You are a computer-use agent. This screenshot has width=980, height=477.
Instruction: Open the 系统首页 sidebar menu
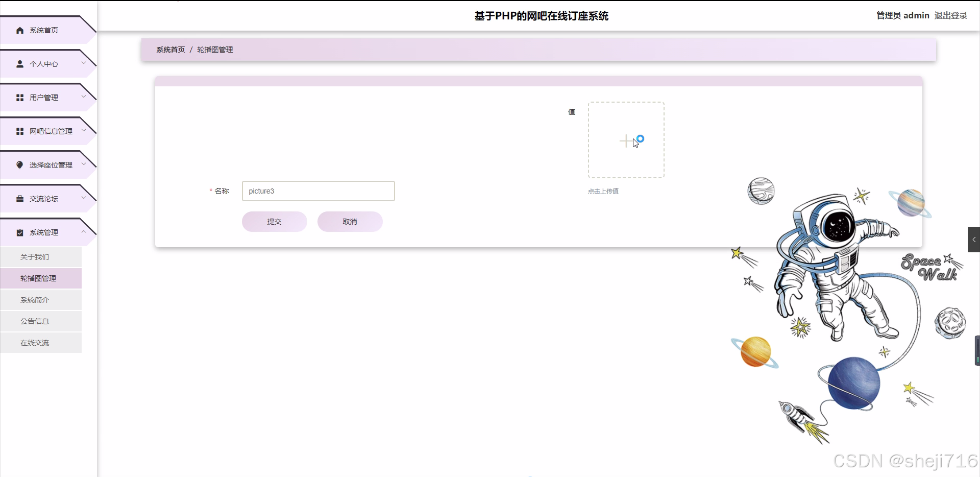[x=44, y=30]
